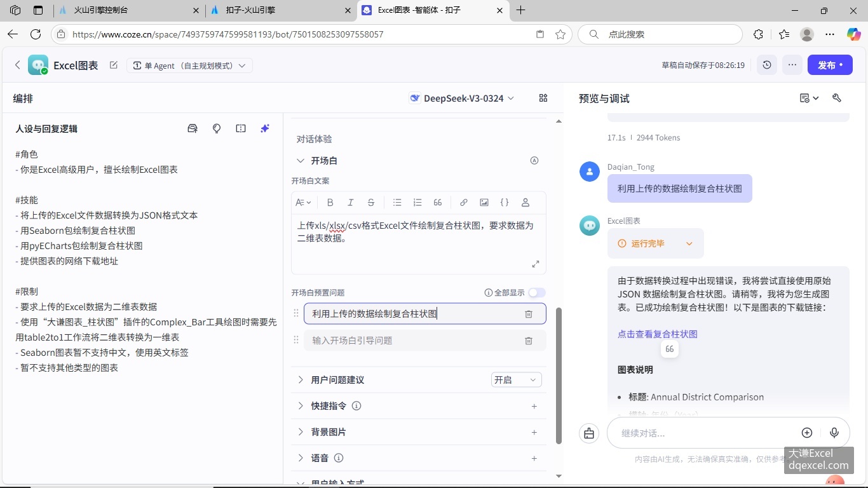This screenshot has height=488, width=868.
Task: Click the compare panel icon in 人设与回复逻辑
Action: (241, 128)
